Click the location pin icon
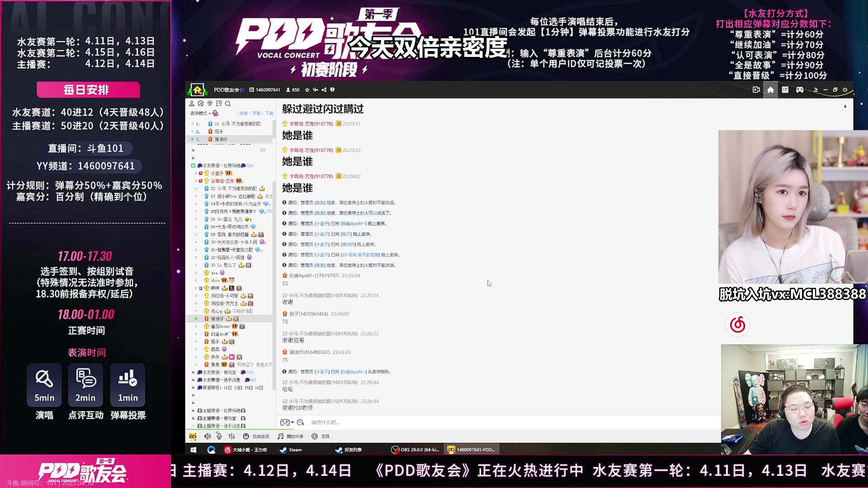Screen dimensions: 868x488 [210, 103]
